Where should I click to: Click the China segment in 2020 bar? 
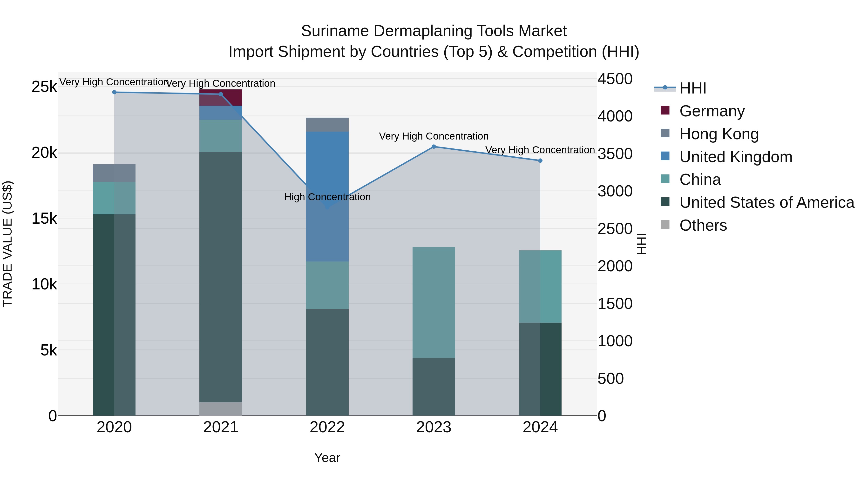pos(114,198)
